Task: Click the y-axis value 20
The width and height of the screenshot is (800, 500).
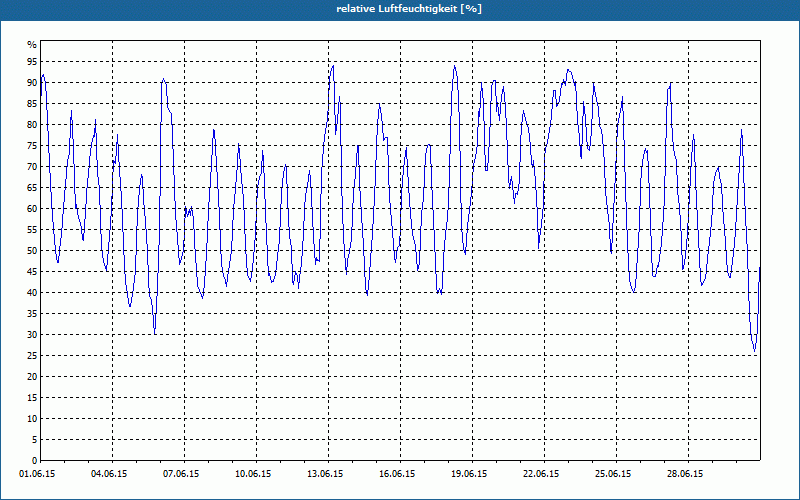Action: (x=32, y=377)
